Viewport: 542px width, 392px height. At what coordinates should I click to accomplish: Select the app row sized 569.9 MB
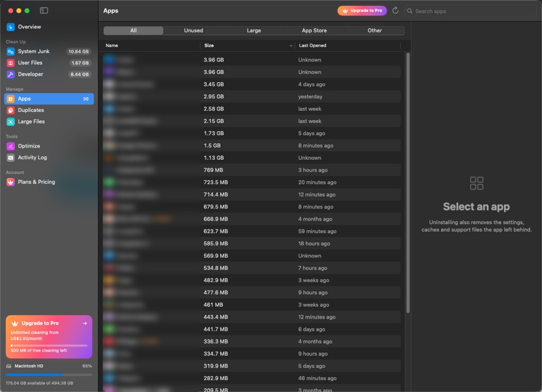click(x=252, y=256)
